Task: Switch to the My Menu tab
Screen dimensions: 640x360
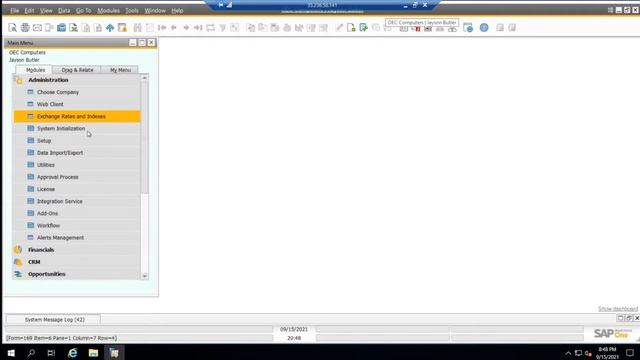Action: pos(120,70)
